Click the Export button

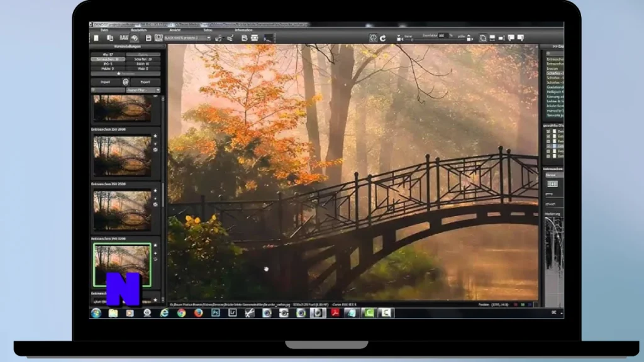[145, 82]
